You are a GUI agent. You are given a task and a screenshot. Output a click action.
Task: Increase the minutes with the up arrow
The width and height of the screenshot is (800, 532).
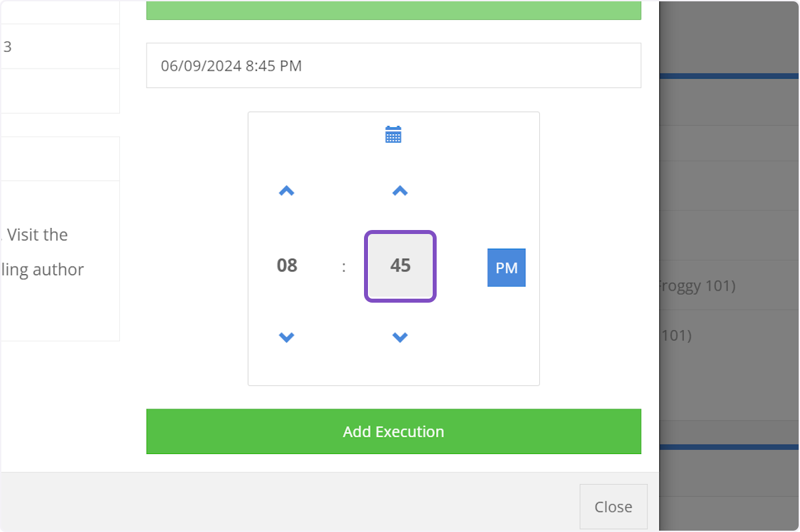[x=400, y=191]
